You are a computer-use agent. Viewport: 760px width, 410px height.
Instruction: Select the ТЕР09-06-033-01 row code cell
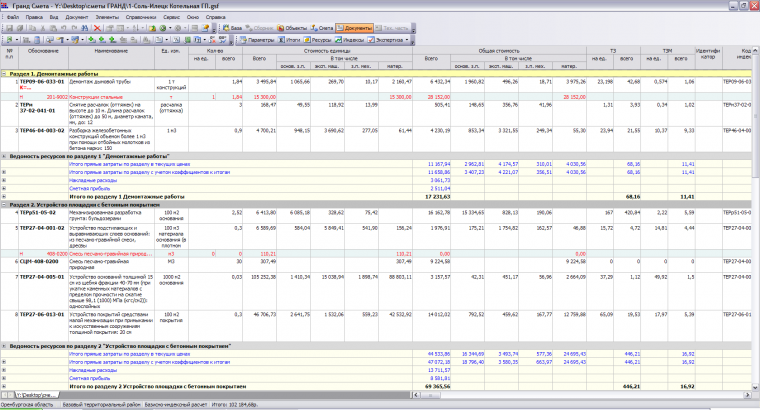coord(42,81)
